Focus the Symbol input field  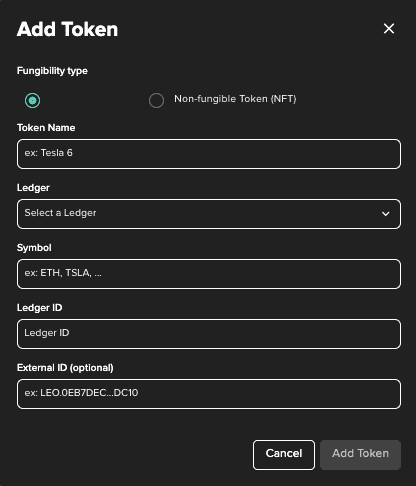pyautogui.click(x=209, y=274)
